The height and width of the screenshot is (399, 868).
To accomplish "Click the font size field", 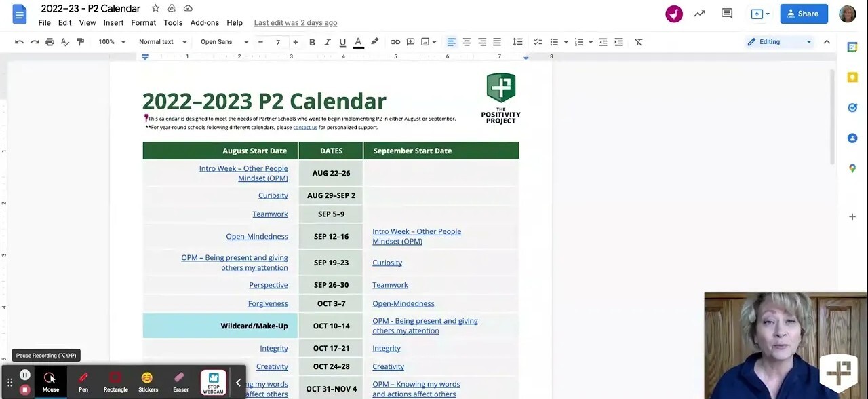I will 277,42.
